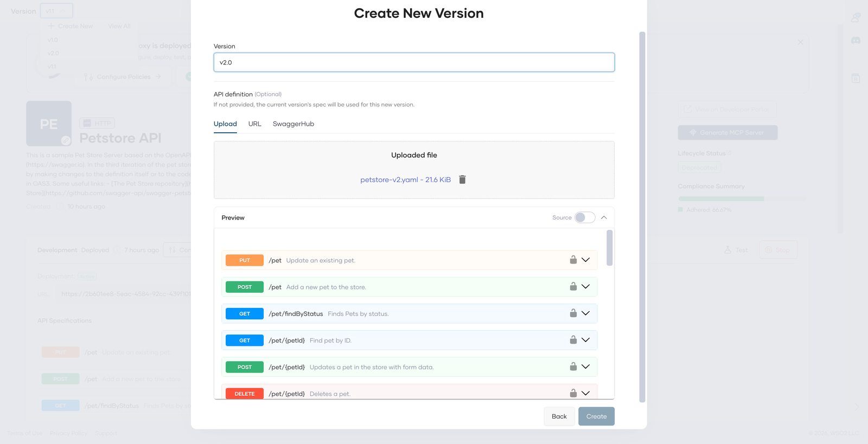Expand the PUT /pet Update an existing pet row

coord(585,260)
